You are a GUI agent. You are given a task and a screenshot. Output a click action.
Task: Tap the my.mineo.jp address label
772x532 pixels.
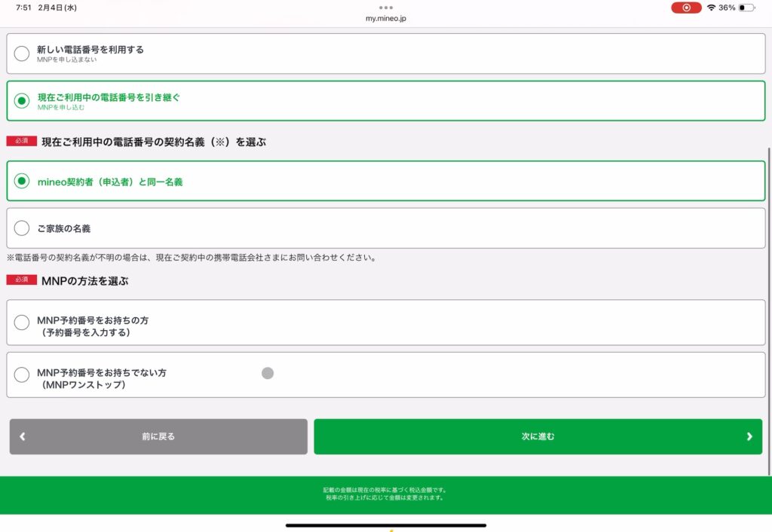[x=386, y=18]
